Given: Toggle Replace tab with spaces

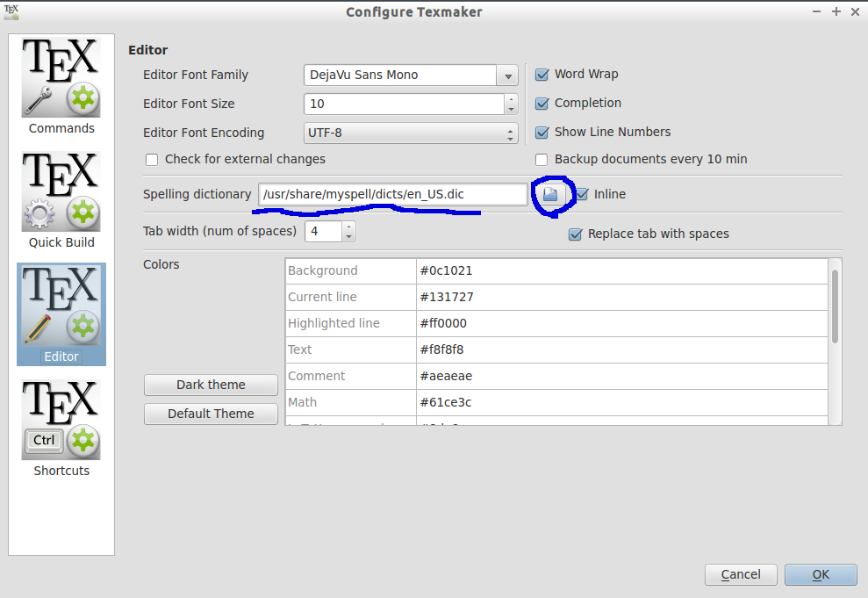Looking at the screenshot, I should (576, 234).
